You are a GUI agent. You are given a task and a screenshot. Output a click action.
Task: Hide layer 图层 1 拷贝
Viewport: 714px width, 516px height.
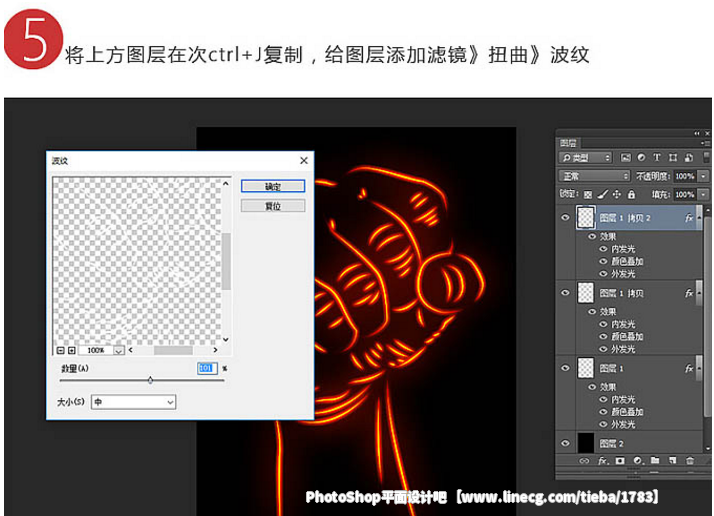[x=565, y=293]
